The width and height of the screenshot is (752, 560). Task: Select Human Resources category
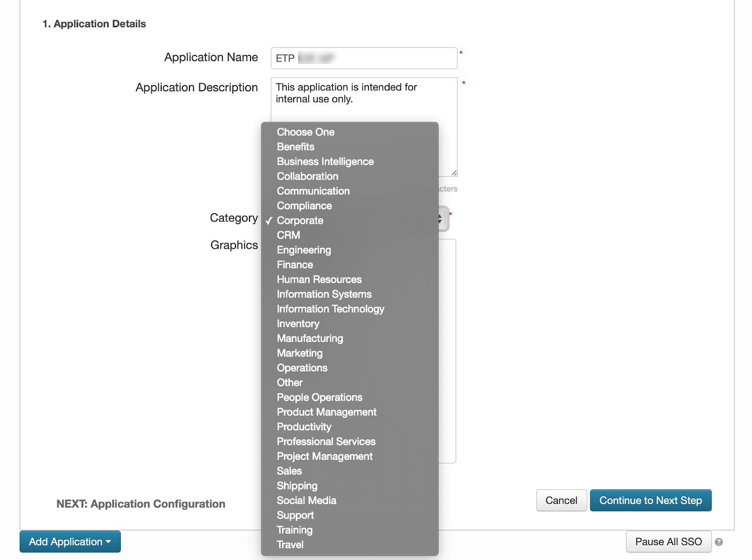tap(319, 279)
